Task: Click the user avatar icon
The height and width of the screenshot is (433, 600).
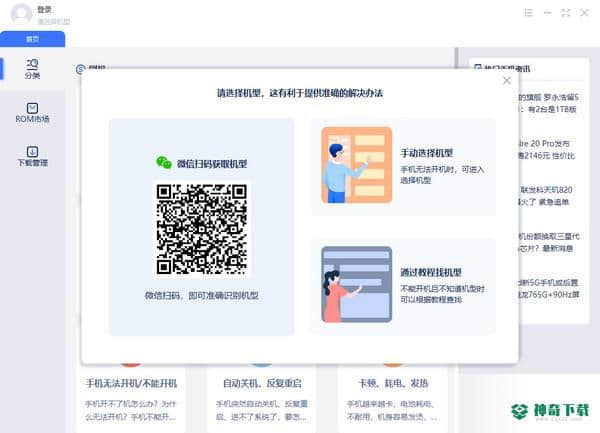Action: point(21,14)
